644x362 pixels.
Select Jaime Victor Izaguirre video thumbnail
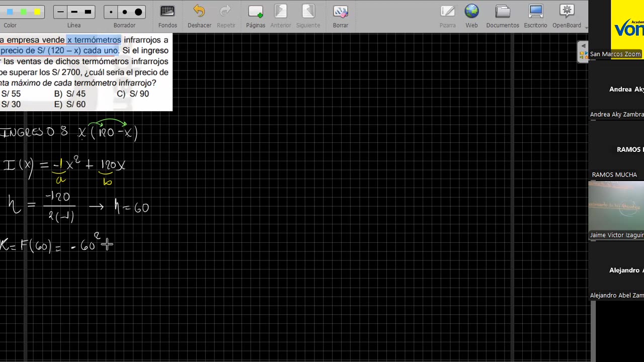click(x=616, y=210)
